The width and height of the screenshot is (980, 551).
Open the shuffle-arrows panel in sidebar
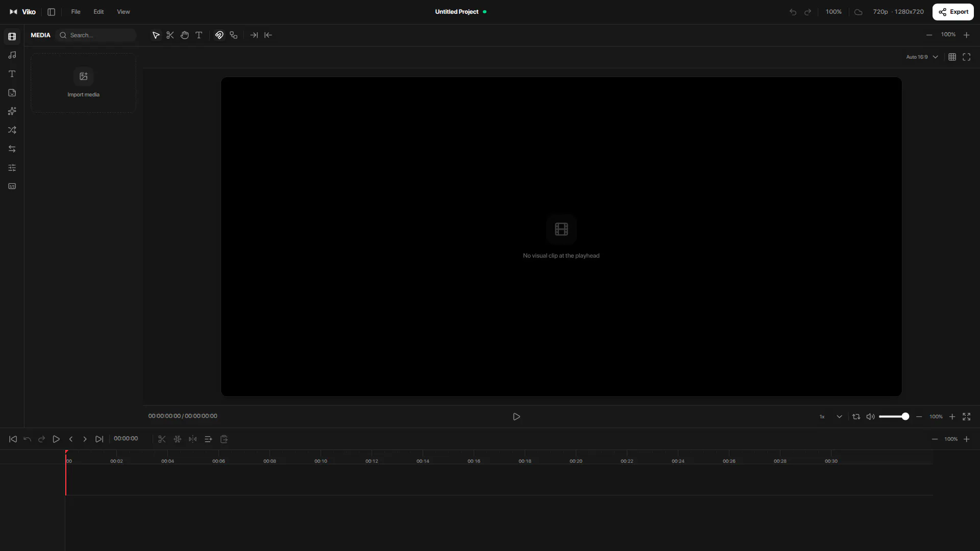(x=12, y=130)
